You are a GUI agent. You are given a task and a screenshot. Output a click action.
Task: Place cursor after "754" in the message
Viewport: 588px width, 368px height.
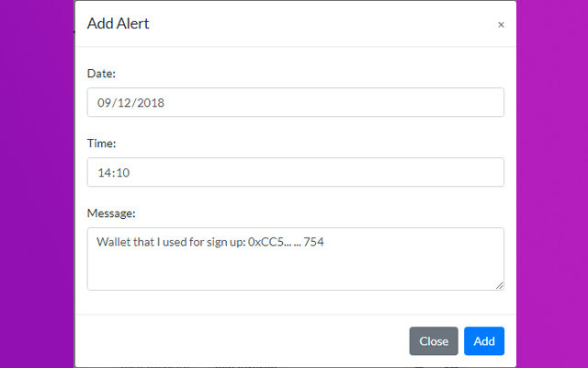pyautogui.click(x=326, y=242)
